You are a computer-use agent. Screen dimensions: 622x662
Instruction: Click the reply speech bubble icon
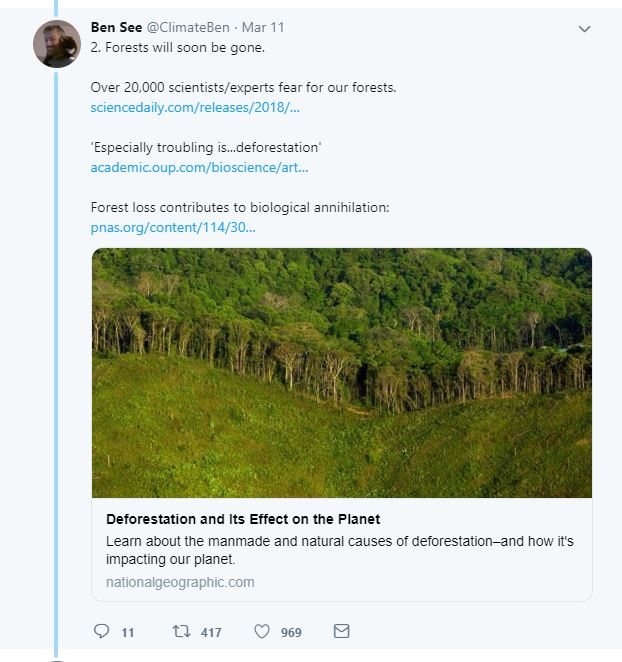point(101,631)
